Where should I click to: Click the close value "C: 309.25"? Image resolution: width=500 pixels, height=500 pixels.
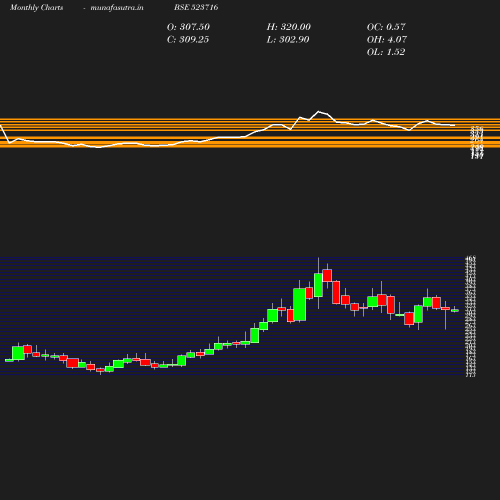pos(188,40)
